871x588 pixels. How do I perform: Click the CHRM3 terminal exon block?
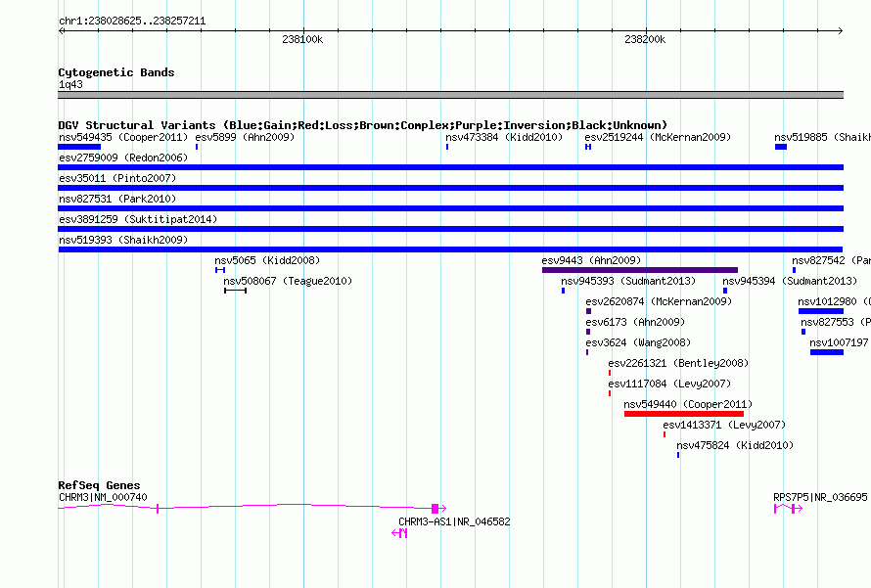435,508
